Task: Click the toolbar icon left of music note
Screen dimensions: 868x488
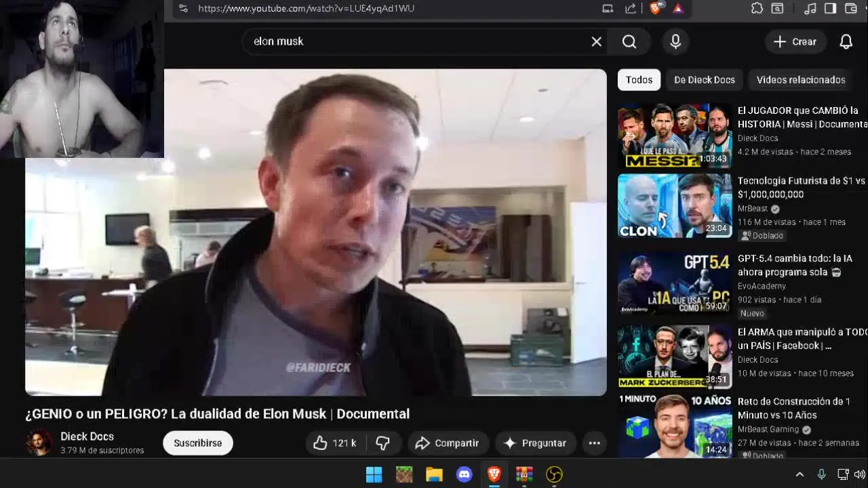Action: pos(778,8)
